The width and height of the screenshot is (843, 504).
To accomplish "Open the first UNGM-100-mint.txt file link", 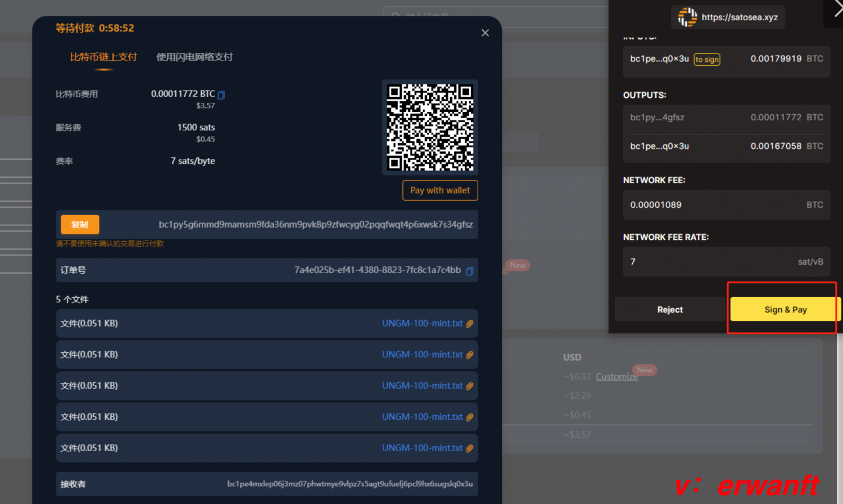I will pos(422,324).
